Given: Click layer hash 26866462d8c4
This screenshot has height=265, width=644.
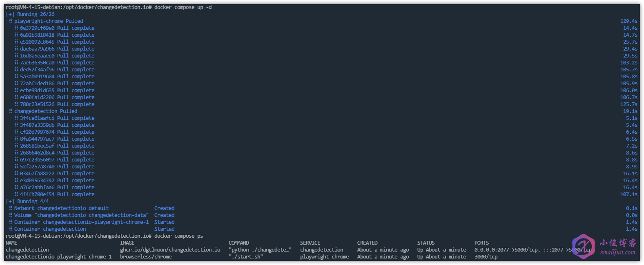Looking at the screenshot, I should tap(37, 153).
